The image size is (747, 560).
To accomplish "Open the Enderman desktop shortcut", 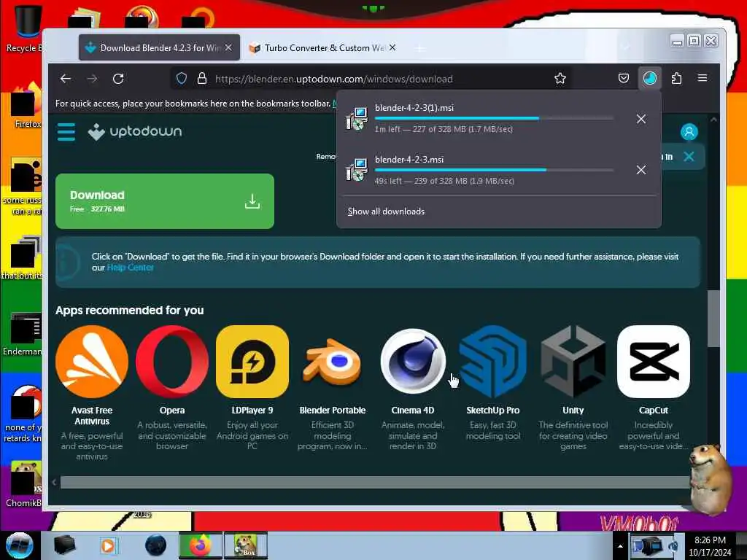I will coord(23,334).
